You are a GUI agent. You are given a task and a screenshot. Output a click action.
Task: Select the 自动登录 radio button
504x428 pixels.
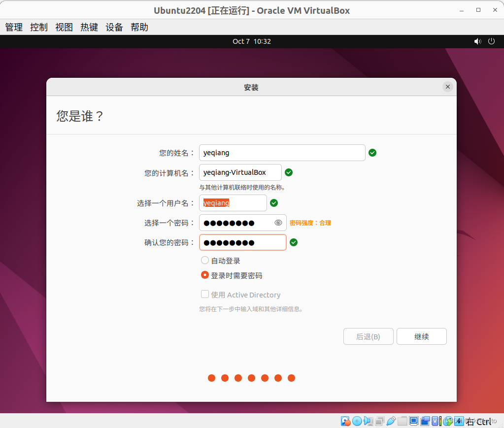[x=205, y=260]
